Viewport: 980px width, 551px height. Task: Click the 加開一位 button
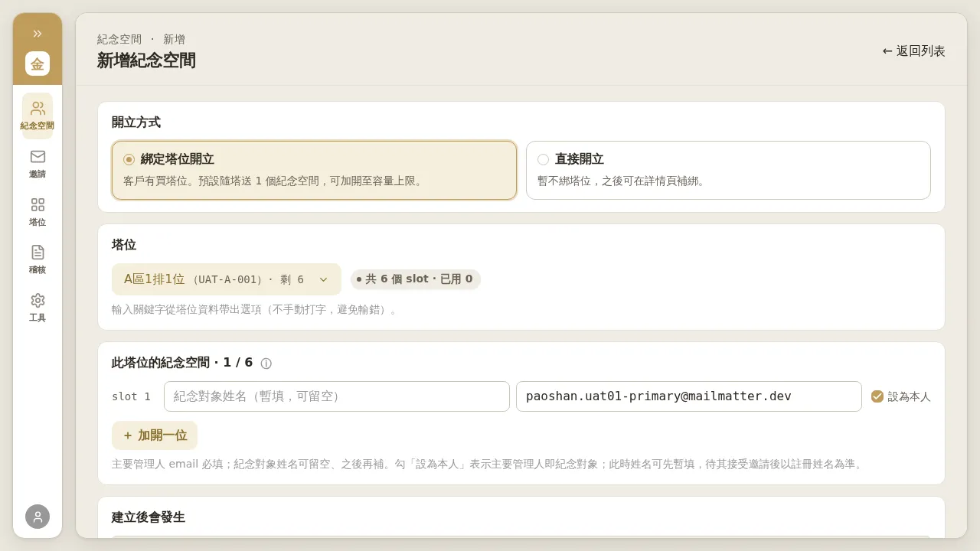coord(155,435)
